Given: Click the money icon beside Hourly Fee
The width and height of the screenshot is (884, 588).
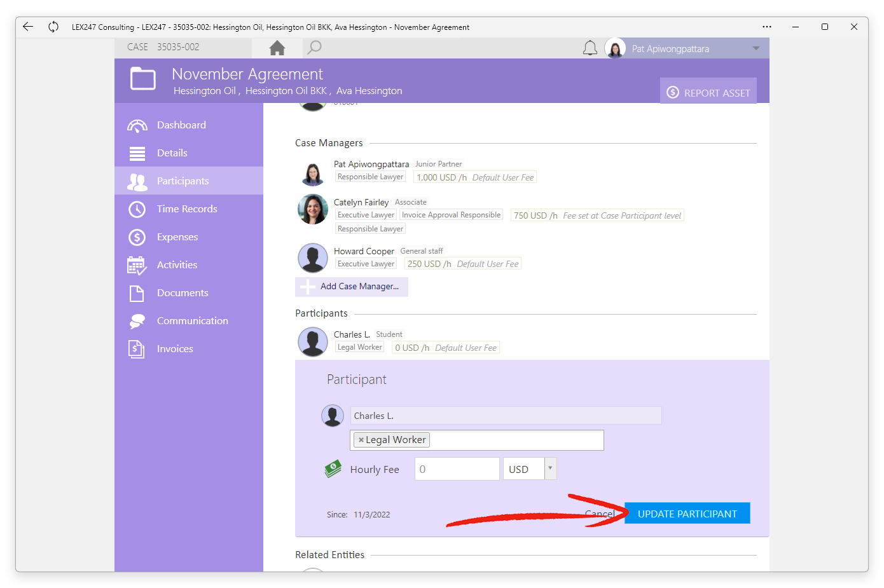Looking at the screenshot, I should (x=333, y=469).
